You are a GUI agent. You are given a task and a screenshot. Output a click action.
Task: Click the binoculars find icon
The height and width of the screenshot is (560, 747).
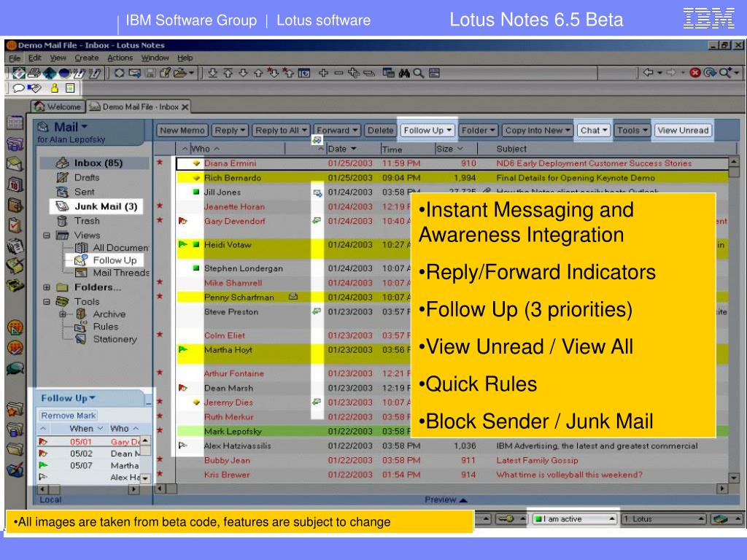click(x=404, y=73)
